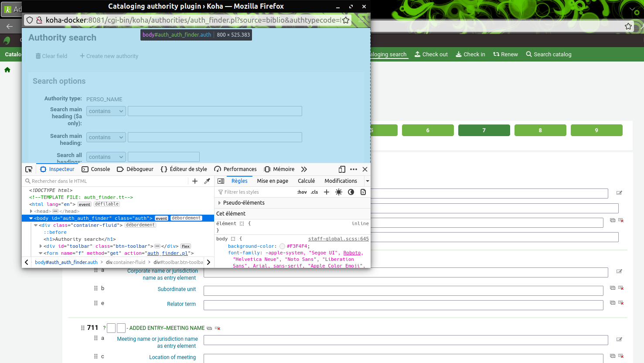Toggle dark color scheme simulation icon

coord(351,192)
